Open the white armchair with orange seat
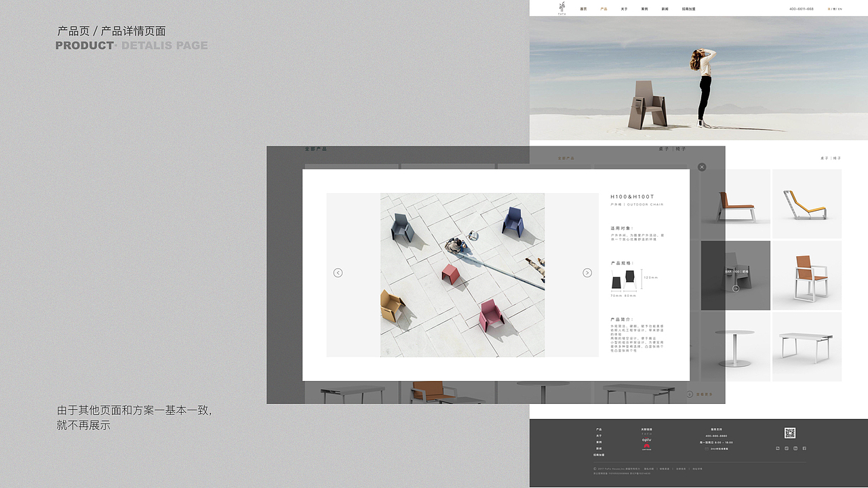868x488 pixels. pos(807,275)
